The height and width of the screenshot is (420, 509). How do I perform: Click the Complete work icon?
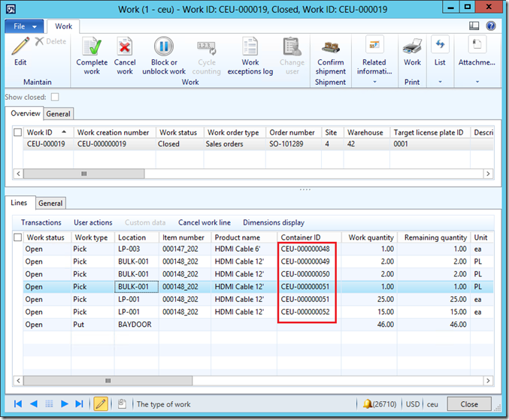(92, 47)
